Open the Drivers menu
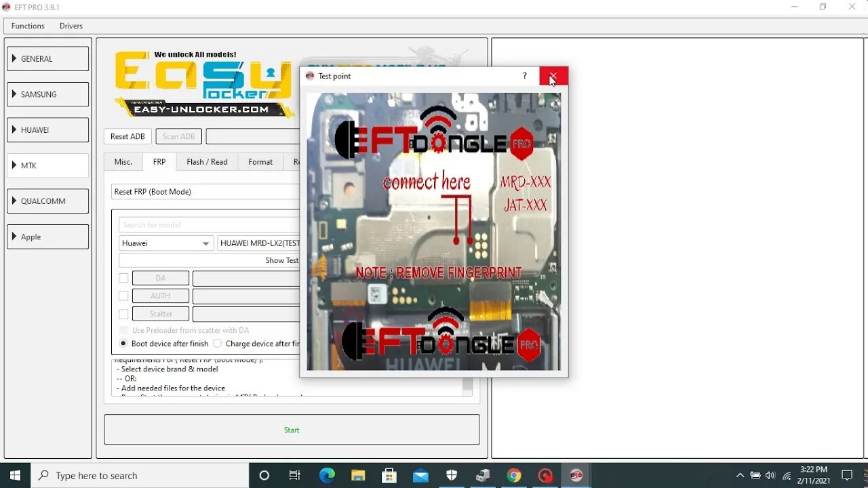 coord(71,26)
